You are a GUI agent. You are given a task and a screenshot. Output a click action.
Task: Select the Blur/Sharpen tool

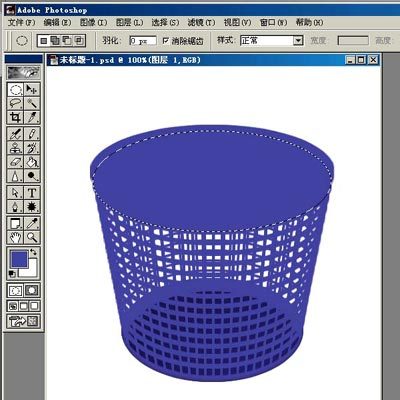[x=15, y=176]
